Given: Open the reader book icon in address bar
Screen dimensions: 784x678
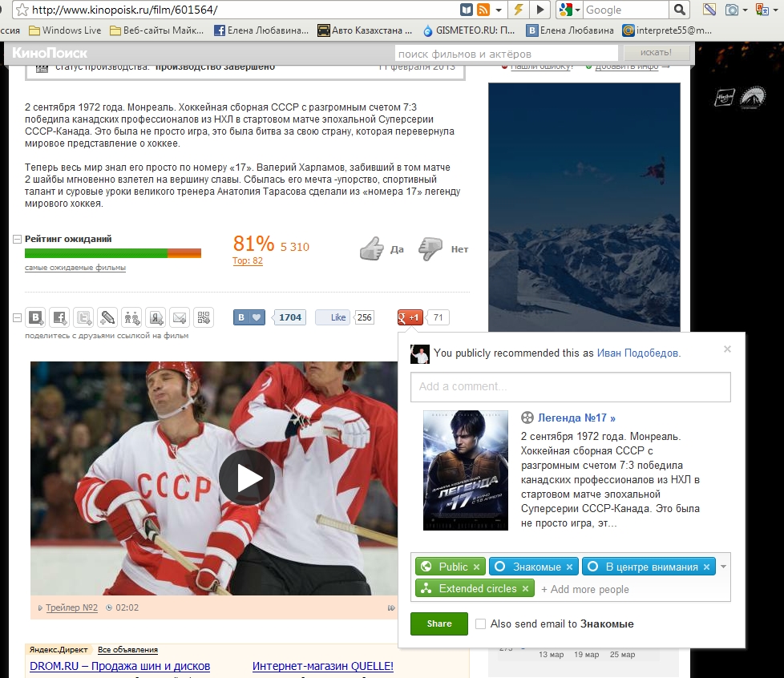Looking at the screenshot, I should pos(467,10).
